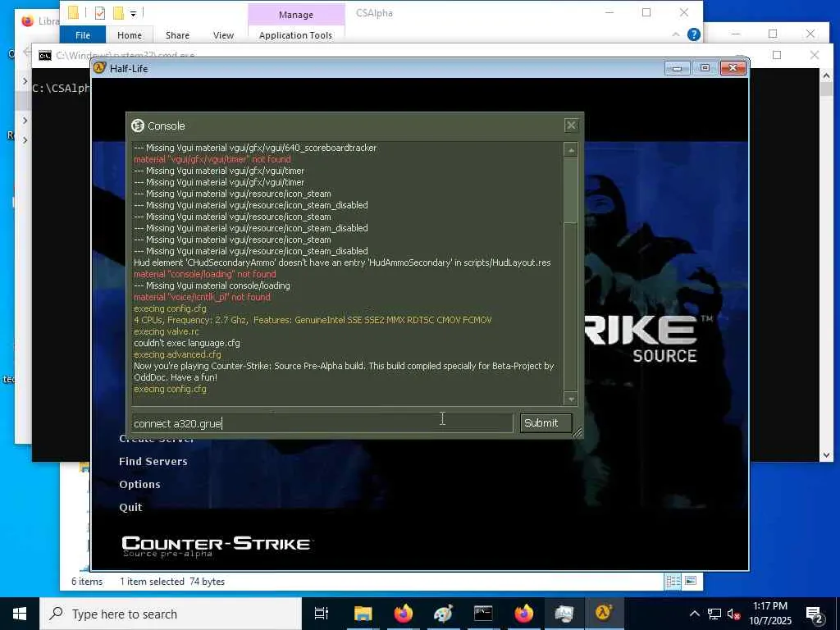Open Task View from the taskbar
Screen dimensions: 840x630
pos(322,614)
